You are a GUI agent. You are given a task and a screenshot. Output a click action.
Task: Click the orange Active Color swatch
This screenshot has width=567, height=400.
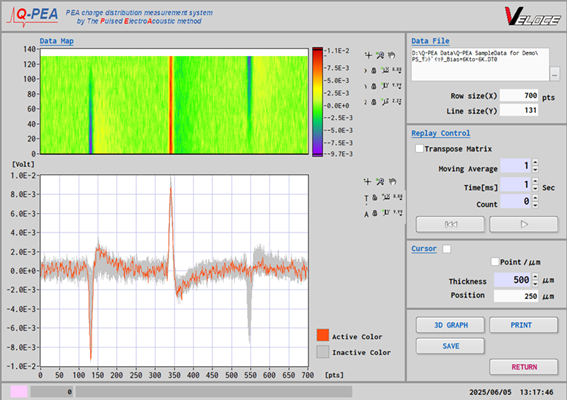point(323,335)
